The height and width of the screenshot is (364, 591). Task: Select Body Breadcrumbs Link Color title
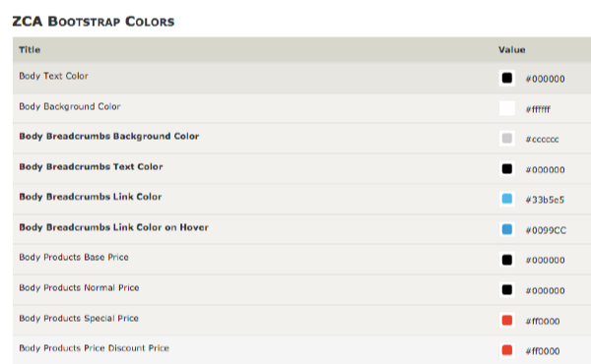91,197
